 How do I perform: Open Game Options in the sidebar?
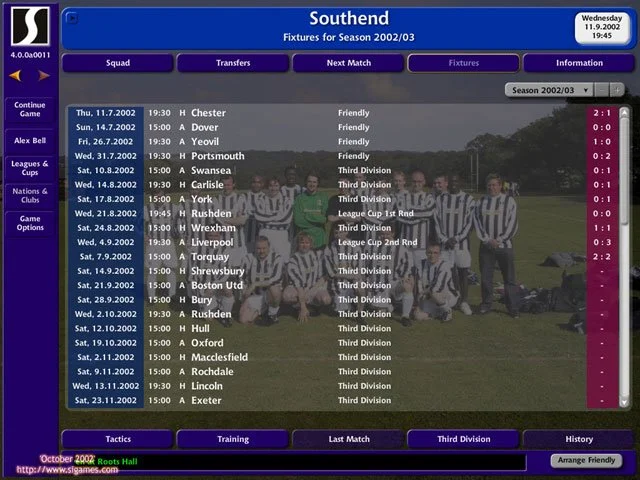30,223
